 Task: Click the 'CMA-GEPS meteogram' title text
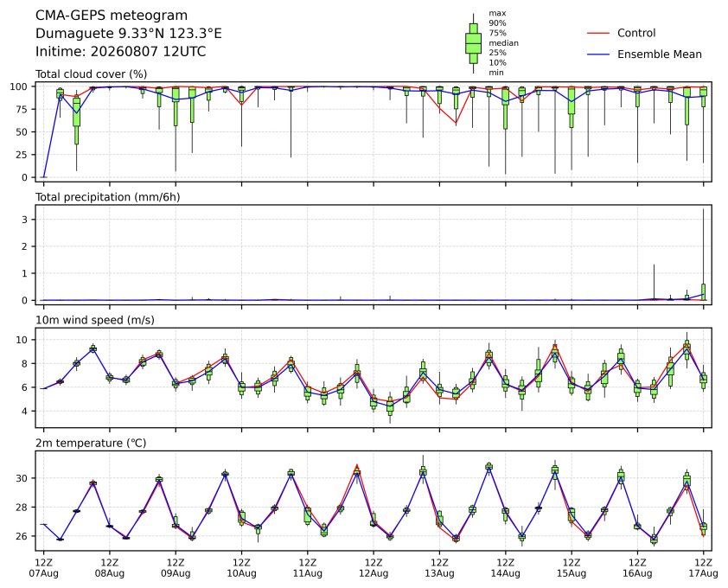tap(112, 16)
